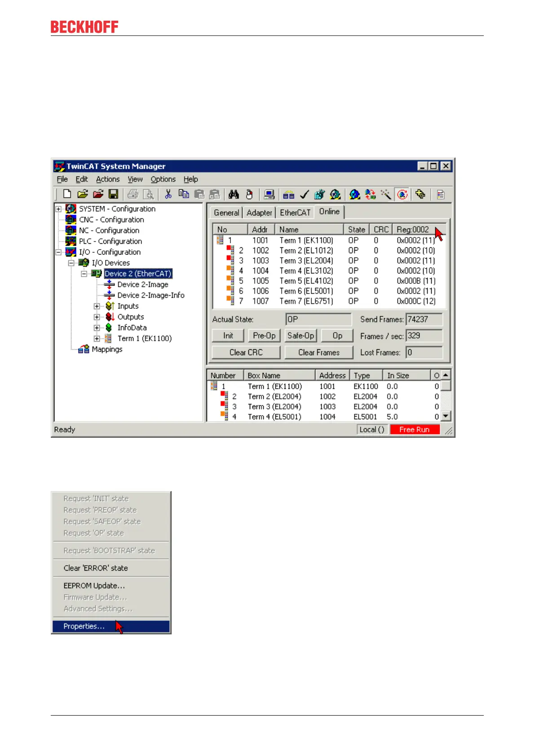Open the View menu
535x756 pixels.
(135, 179)
